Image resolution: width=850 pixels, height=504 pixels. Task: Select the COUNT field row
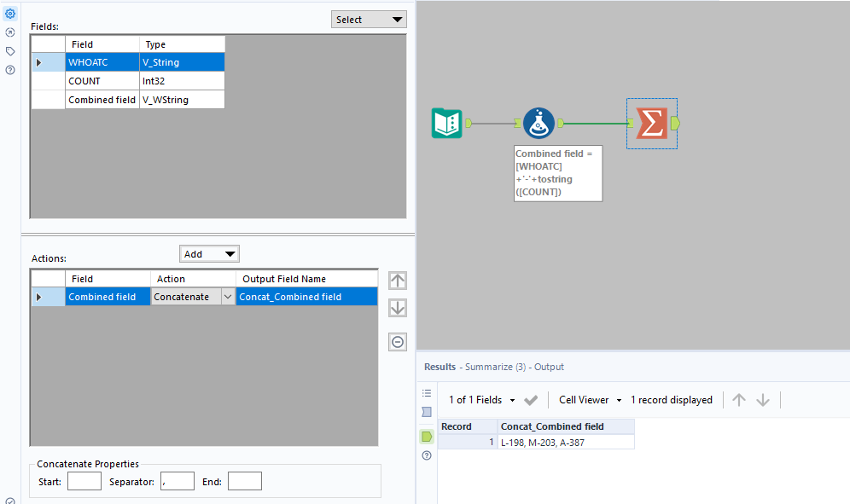pyautogui.click(x=102, y=80)
